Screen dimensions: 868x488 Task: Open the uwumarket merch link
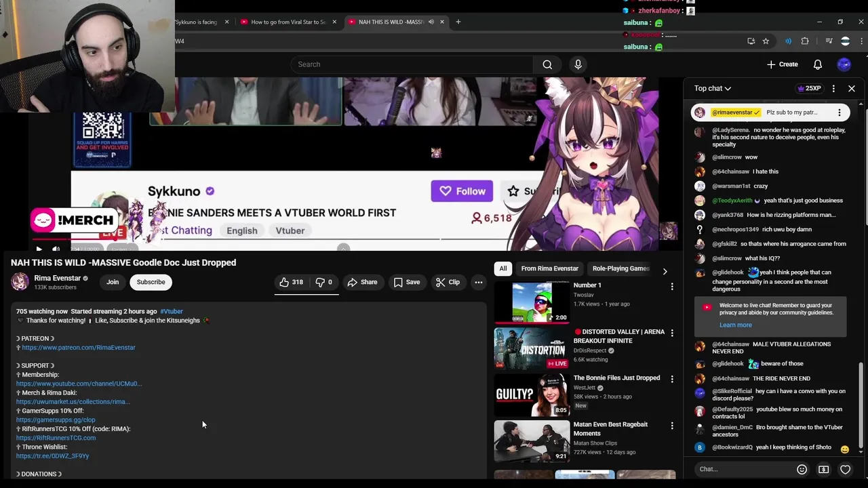click(73, 402)
